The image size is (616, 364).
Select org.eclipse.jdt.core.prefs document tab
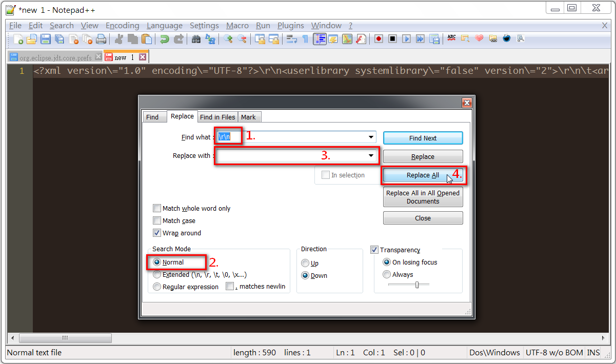coord(55,57)
